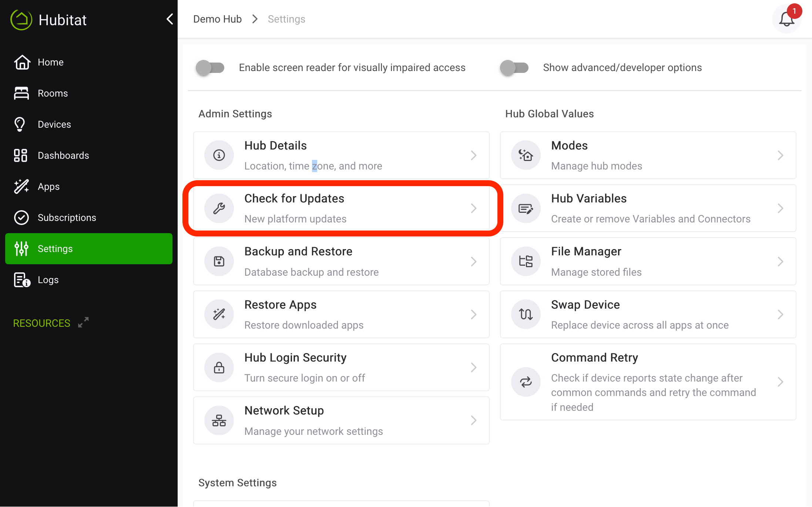Viewport: 812px width, 507px height.
Task: Expand the RESOURCES section
Action: pyautogui.click(x=51, y=323)
